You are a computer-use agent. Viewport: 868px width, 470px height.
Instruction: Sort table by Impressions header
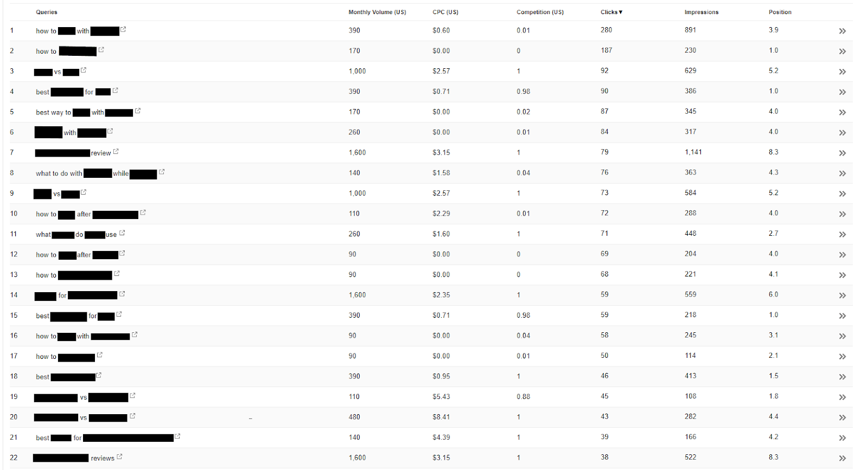point(701,12)
